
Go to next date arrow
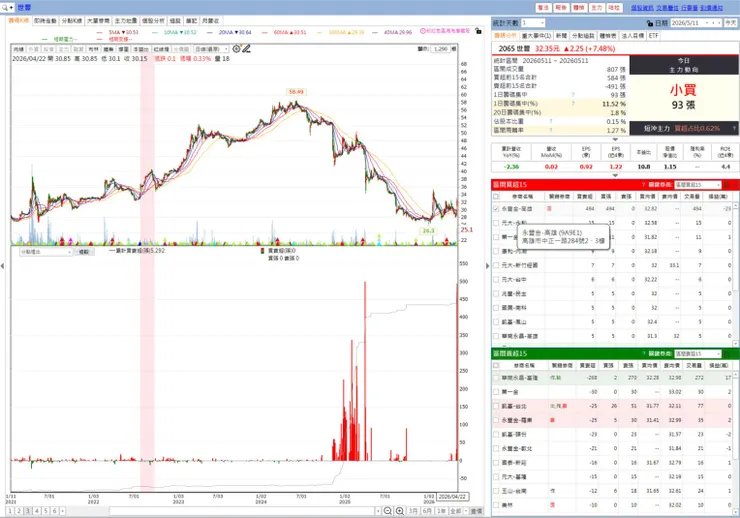point(719,23)
